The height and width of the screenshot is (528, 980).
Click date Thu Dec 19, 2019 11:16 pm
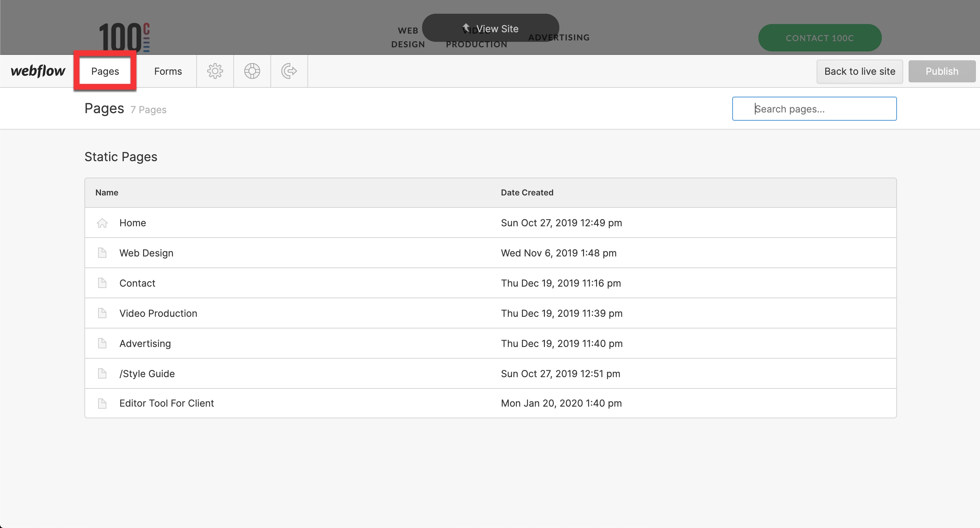[561, 283]
